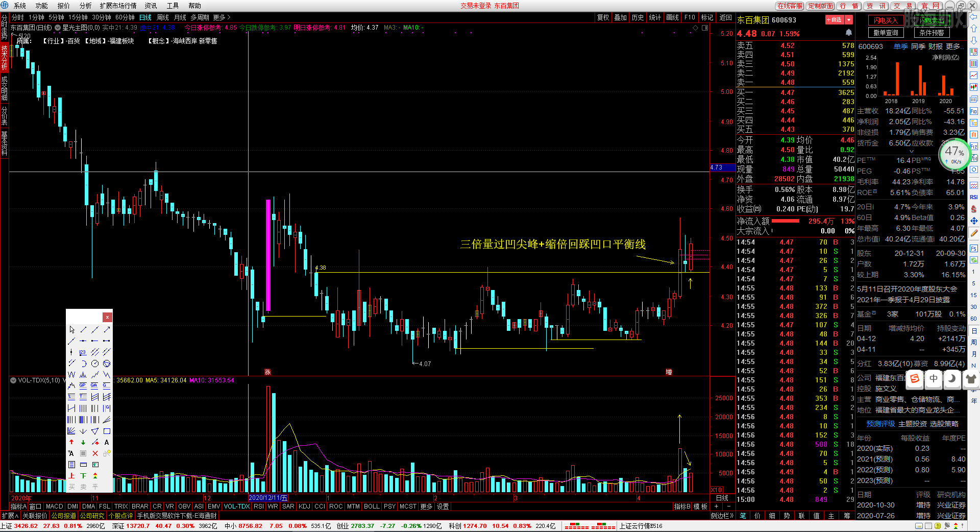
Task: Select the 123 price label tool
Action: point(83,352)
